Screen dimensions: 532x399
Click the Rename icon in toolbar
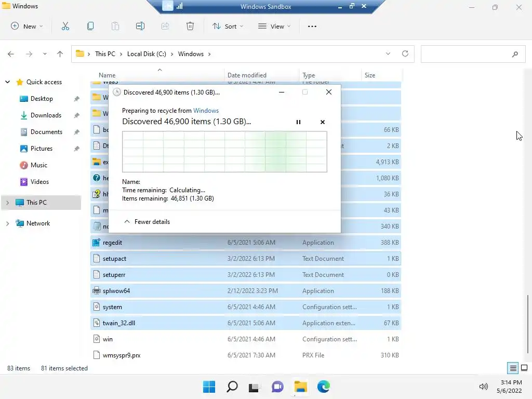(x=140, y=26)
